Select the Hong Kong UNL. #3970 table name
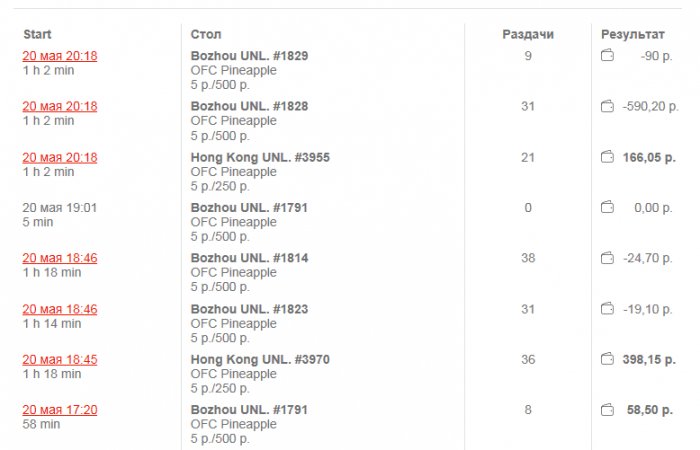The height and width of the screenshot is (450, 700). (260, 359)
